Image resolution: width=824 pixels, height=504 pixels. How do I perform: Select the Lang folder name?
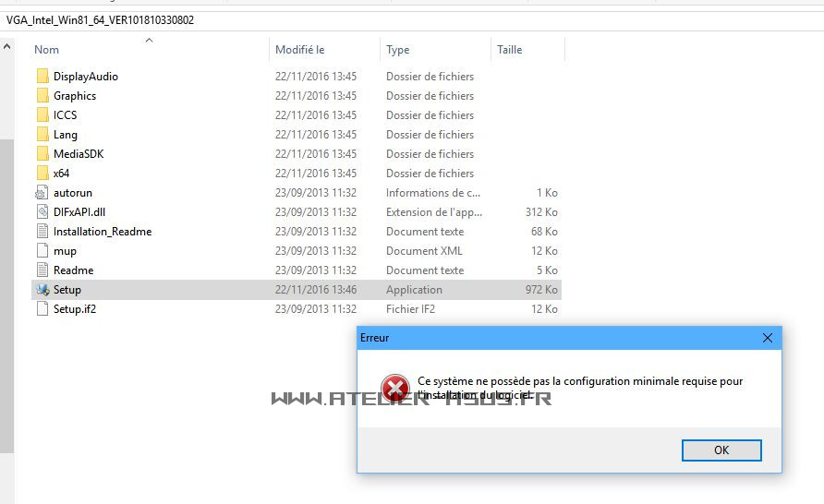pyautogui.click(x=66, y=135)
